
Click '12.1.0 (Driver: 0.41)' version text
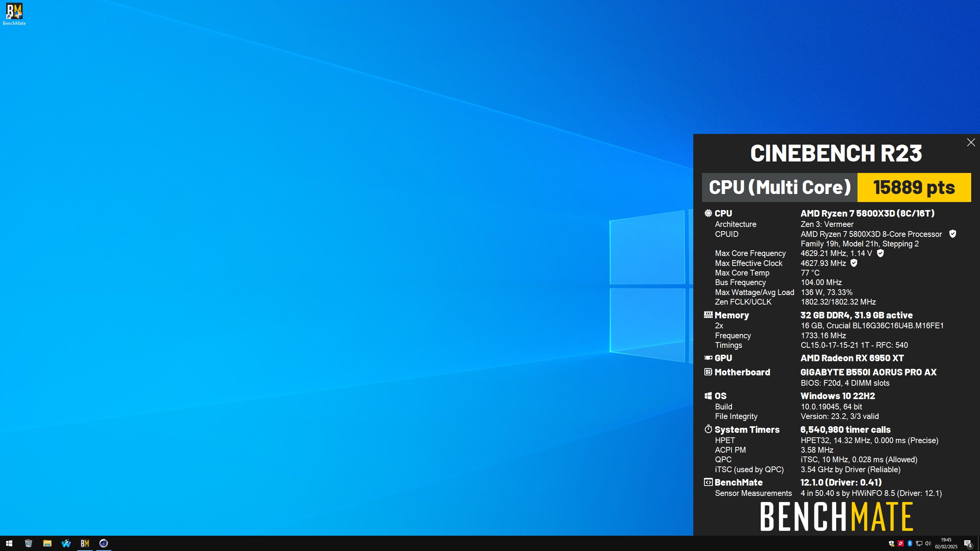(x=841, y=483)
